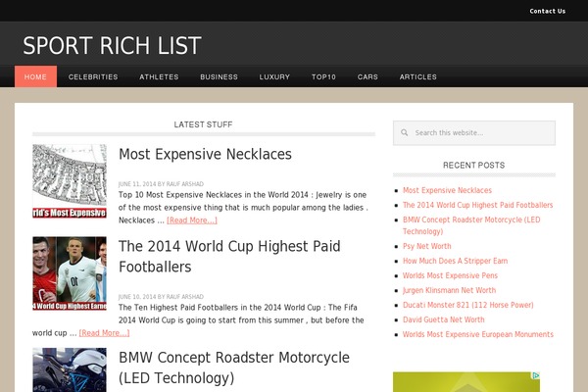The height and width of the screenshot is (392, 588).
Task: Open the necklaces article thumbnail
Action: [70, 181]
